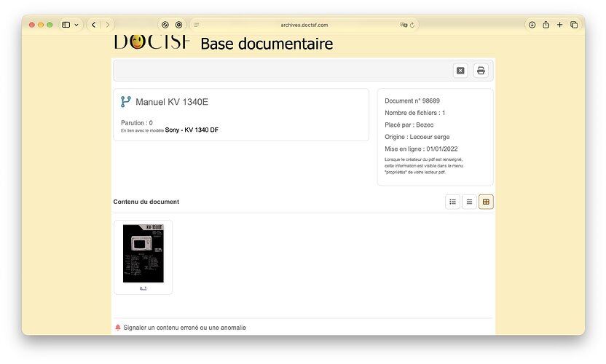Open the KV 1300E manual thumbnail
Viewport: 606px width, 364px height.
click(143, 253)
